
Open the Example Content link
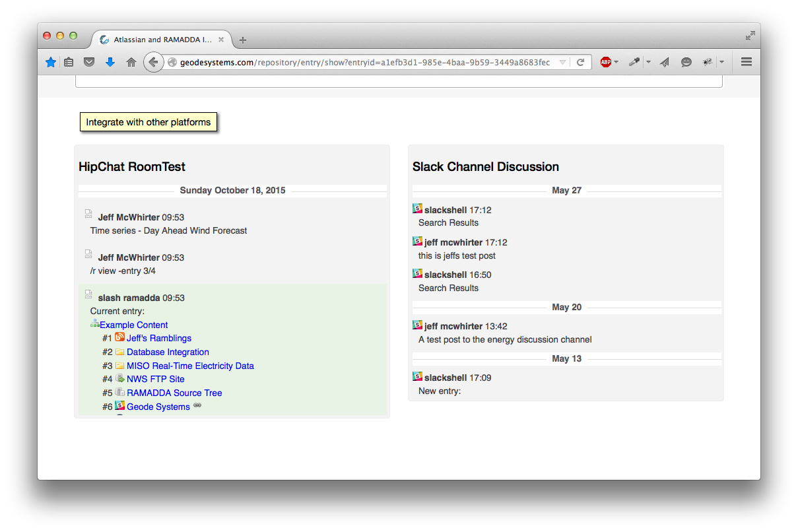pos(134,325)
